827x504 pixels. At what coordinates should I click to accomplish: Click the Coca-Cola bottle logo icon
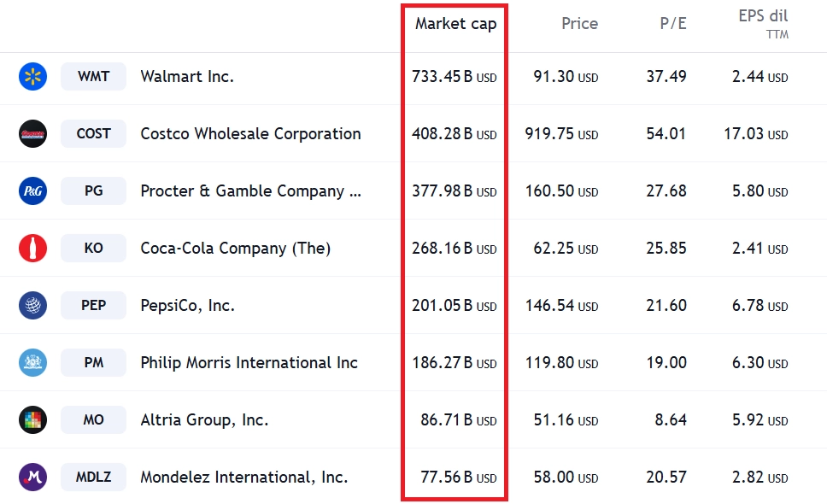tap(32, 248)
